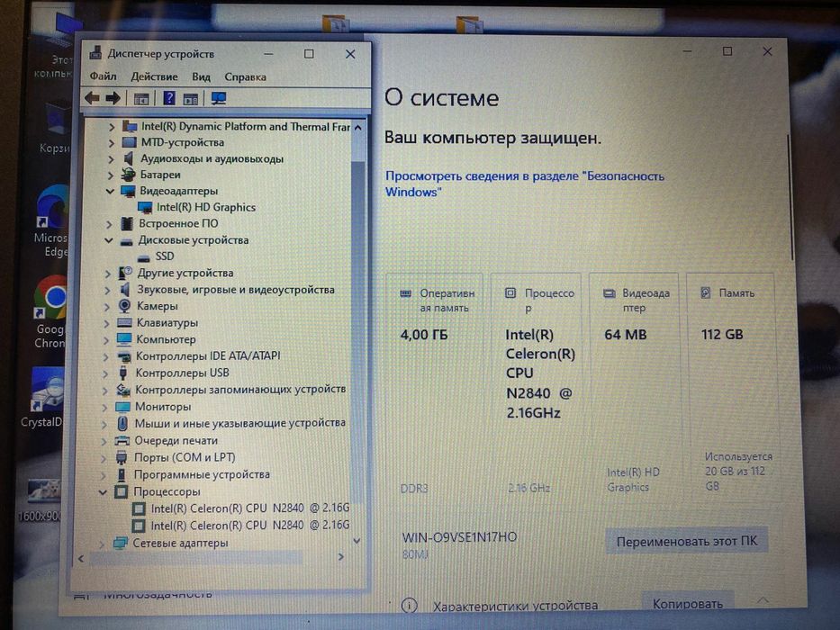This screenshot has height=630, width=840.
Task: Click the Back arrow in Device Manager toolbar
Action: (92, 97)
